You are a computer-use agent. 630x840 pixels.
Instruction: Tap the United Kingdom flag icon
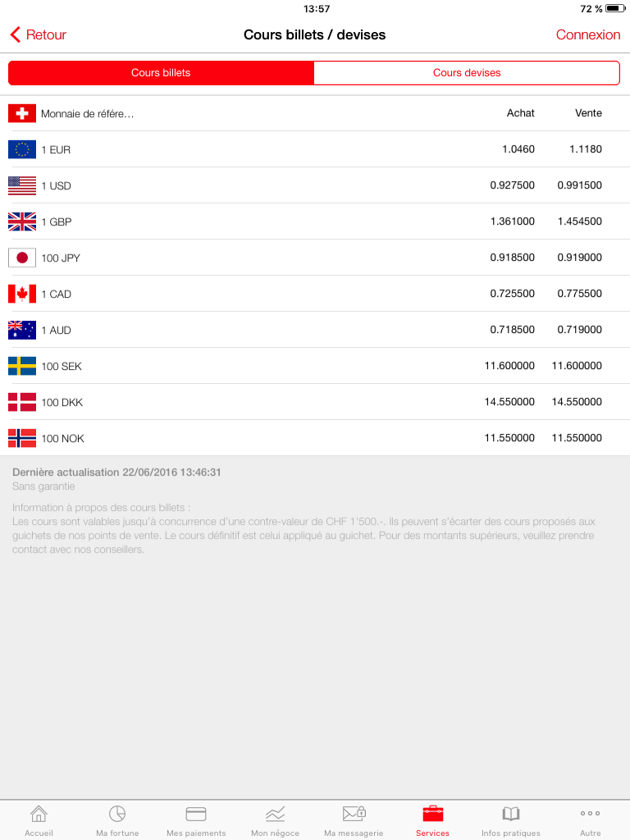pyautogui.click(x=22, y=221)
